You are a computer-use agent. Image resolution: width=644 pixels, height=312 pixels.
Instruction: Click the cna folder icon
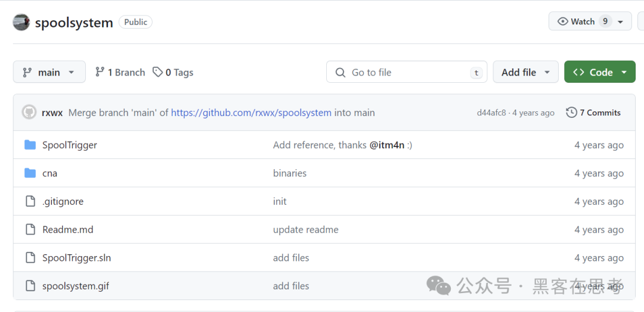coord(30,173)
